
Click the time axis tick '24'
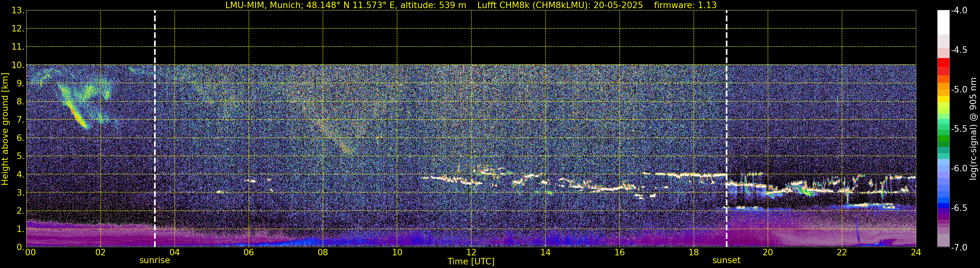point(916,253)
